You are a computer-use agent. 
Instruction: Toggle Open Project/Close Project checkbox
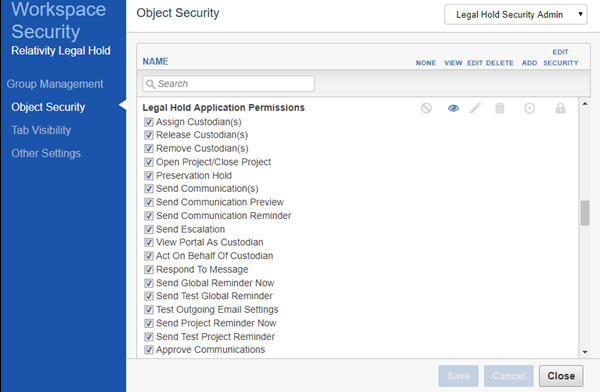click(148, 162)
